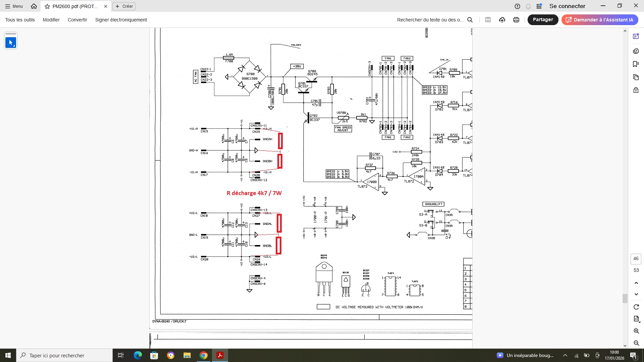Viewport: 644px width, 362px height.
Task: Zoom out of the document
Action: [636, 343]
